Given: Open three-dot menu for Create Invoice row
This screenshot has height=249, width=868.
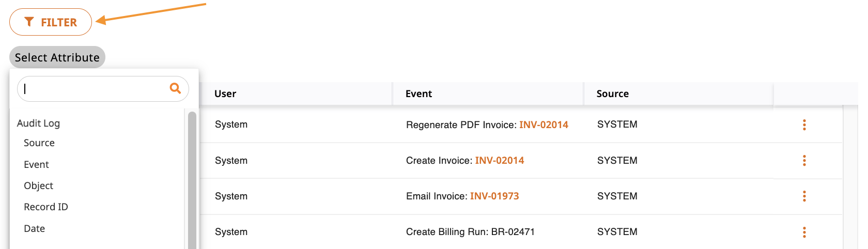Looking at the screenshot, I should (804, 160).
